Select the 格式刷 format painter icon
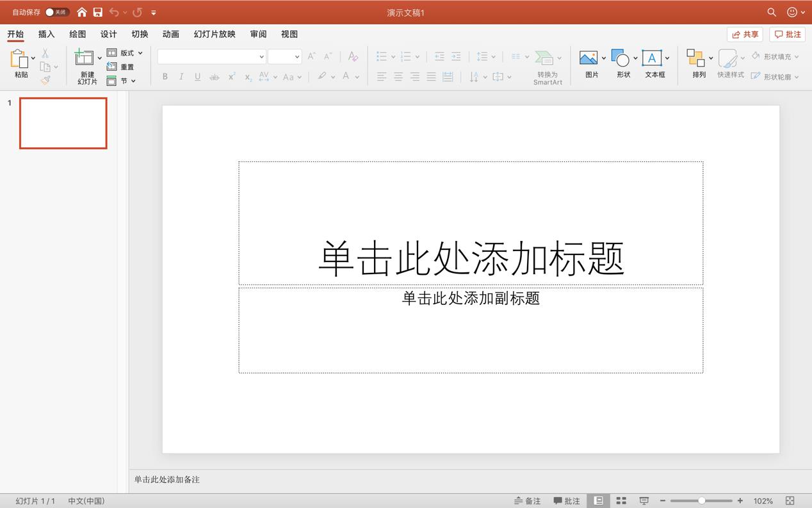812x508 pixels. (x=45, y=80)
